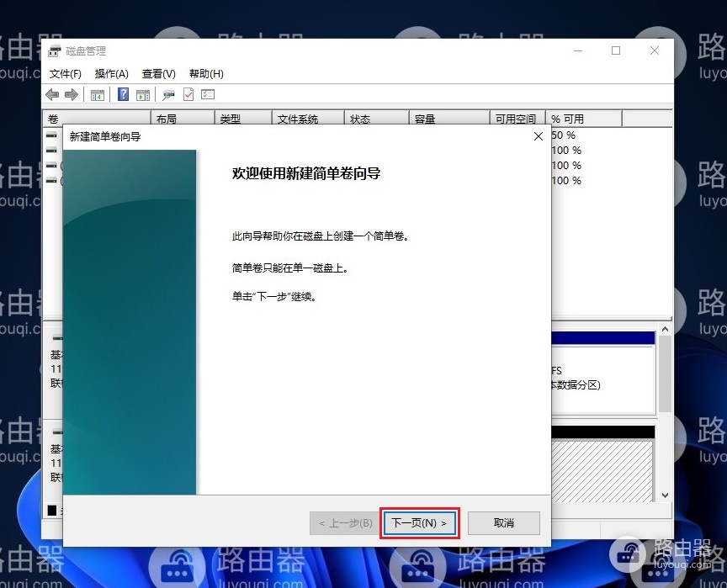Sort by the 容量 column header
This screenshot has height=588, width=727.
click(449, 119)
